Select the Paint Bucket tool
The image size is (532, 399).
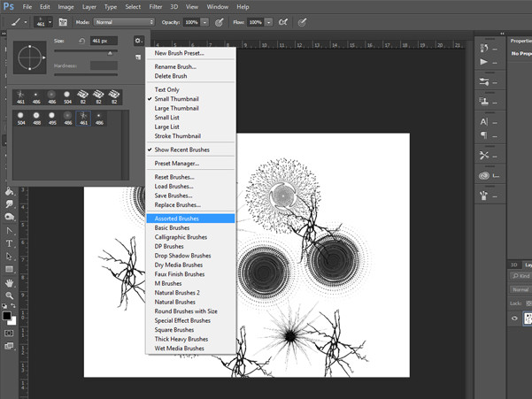point(9,191)
